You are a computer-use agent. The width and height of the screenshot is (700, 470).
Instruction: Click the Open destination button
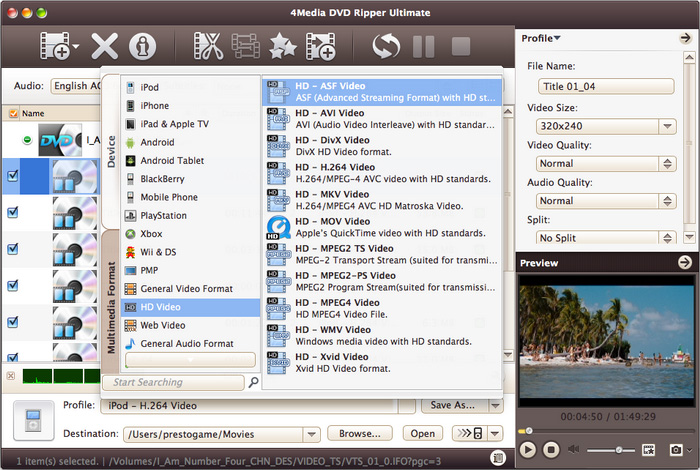(423, 434)
